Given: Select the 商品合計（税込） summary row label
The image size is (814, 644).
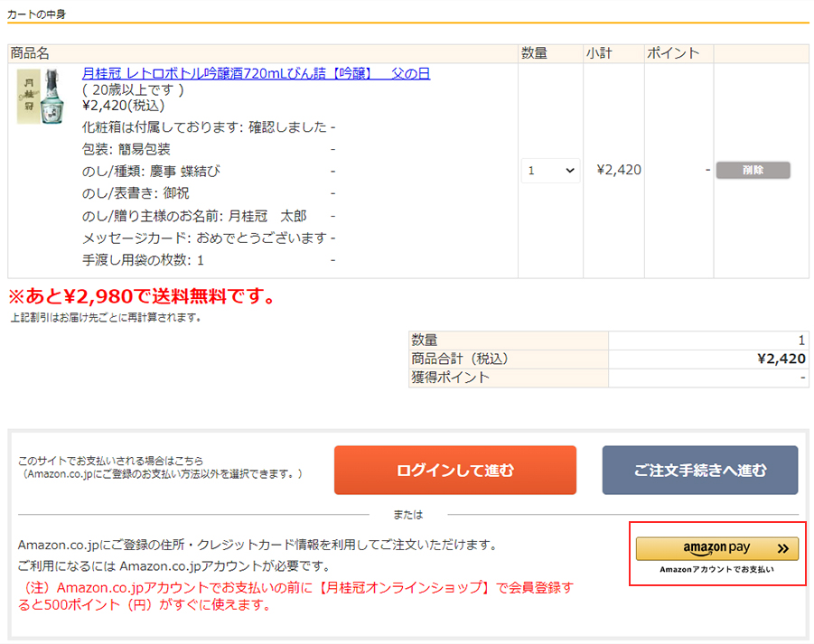Looking at the screenshot, I should tap(461, 359).
